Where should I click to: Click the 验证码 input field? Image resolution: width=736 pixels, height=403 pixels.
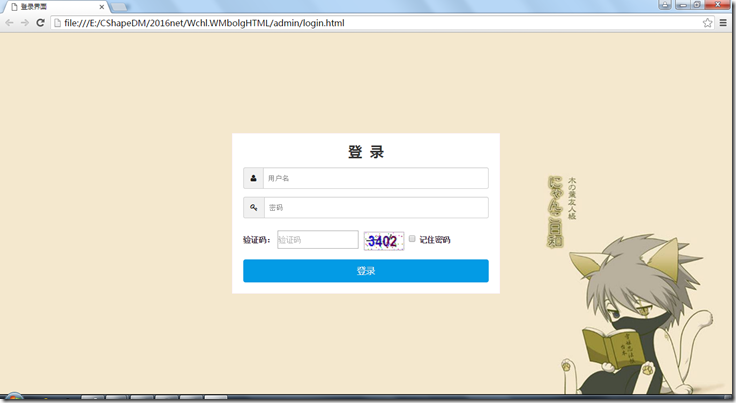tap(318, 240)
